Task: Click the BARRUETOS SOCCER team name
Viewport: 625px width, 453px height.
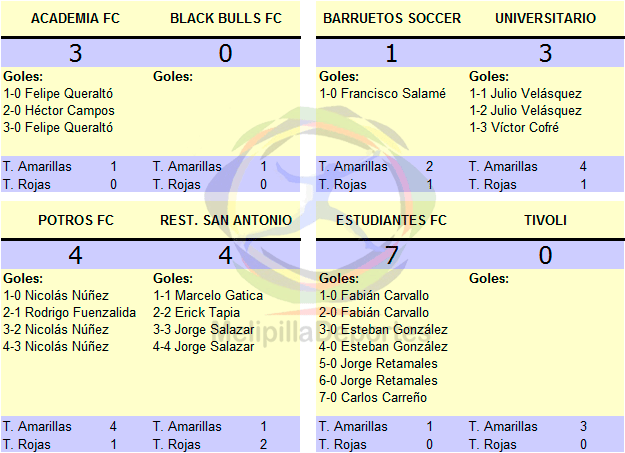Action: click(x=392, y=18)
